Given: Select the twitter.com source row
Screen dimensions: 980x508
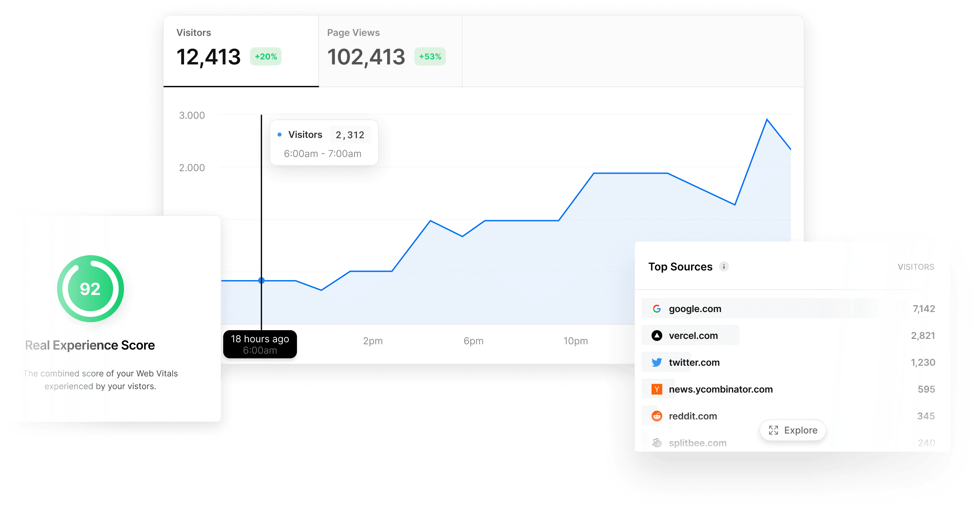Looking at the screenshot, I should pyautogui.click(x=694, y=362).
